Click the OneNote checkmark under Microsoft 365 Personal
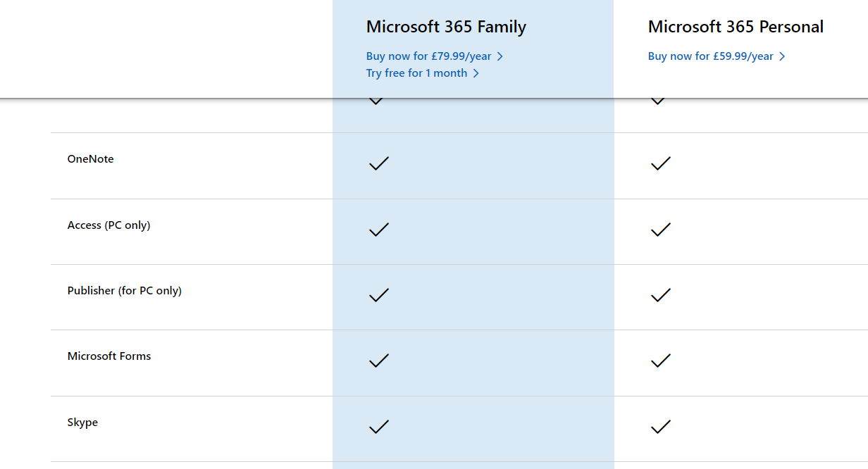This screenshot has width=868, height=469. (661, 163)
